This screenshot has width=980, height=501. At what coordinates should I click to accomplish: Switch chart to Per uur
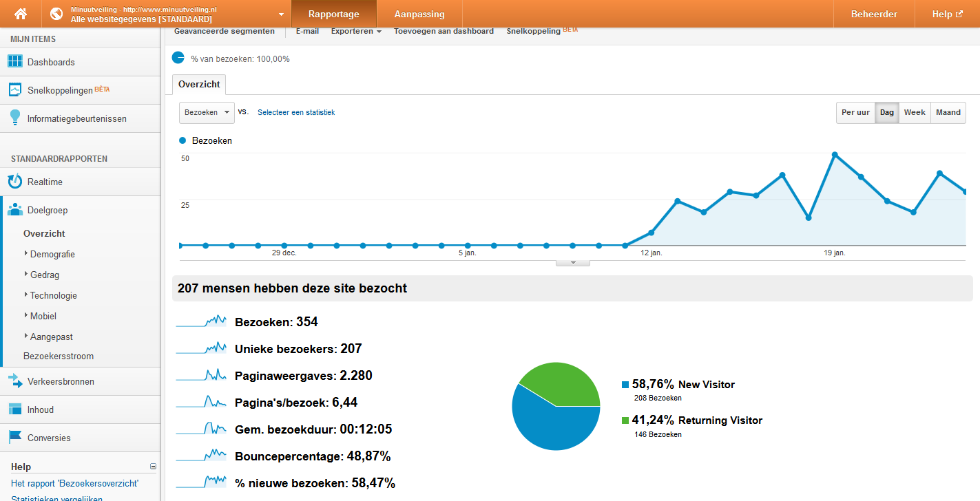tap(855, 112)
